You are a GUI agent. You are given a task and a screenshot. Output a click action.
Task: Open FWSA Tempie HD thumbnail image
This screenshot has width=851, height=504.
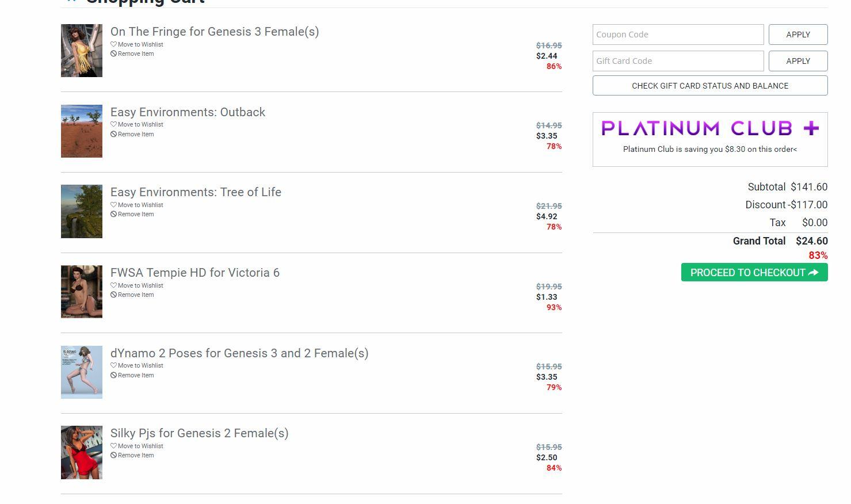[82, 292]
